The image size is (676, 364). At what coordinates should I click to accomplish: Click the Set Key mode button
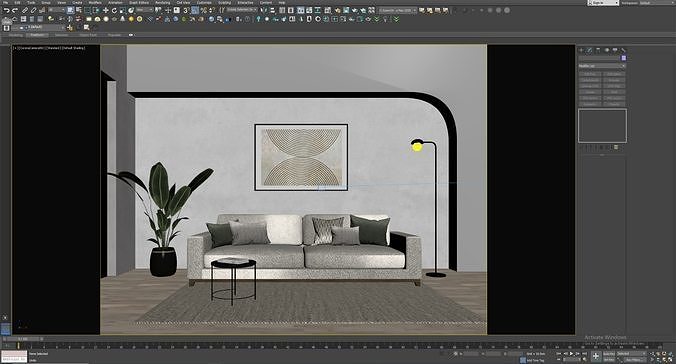(609, 359)
